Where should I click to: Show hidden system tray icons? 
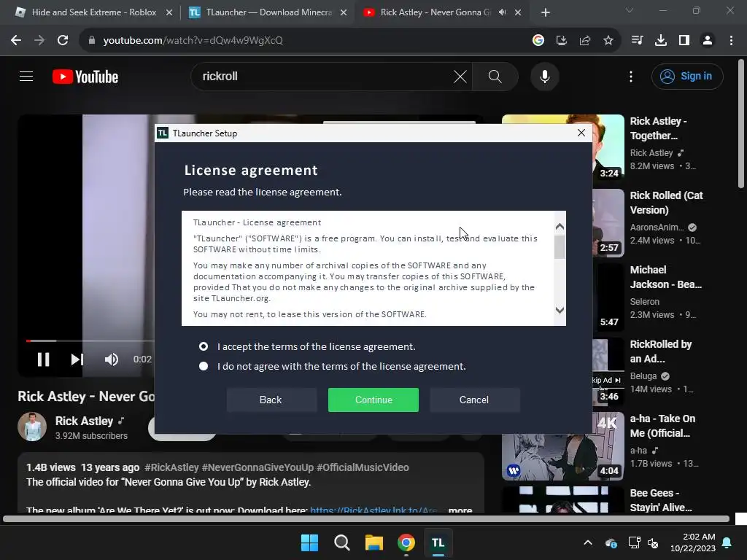588,542
